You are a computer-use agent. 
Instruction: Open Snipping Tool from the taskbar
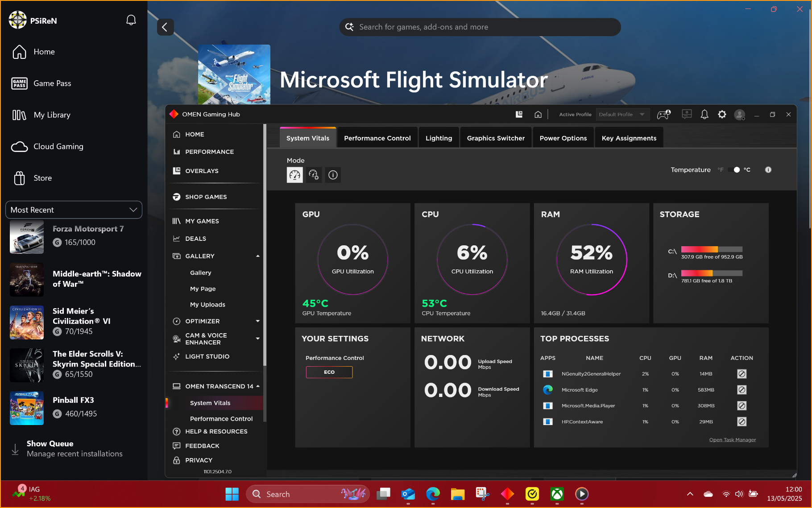482,494
